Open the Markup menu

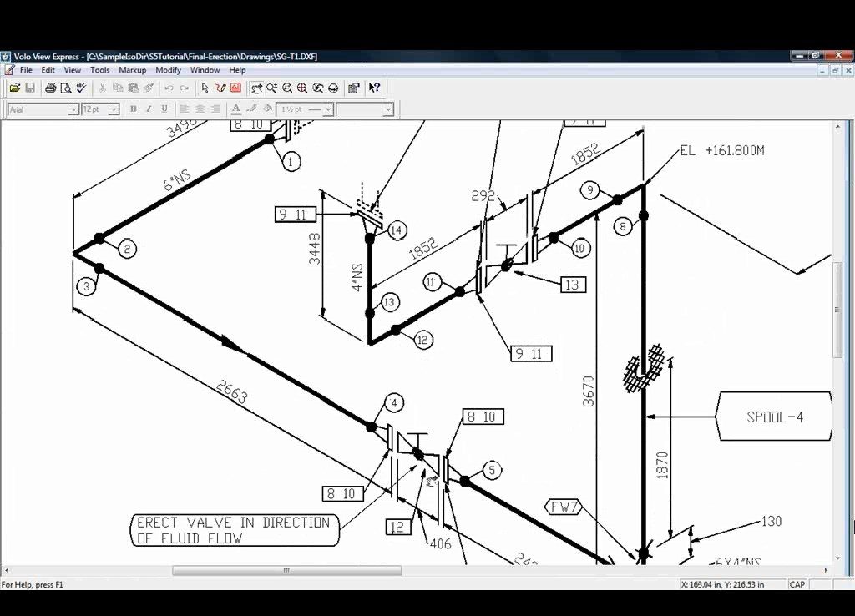coord(133,70)
